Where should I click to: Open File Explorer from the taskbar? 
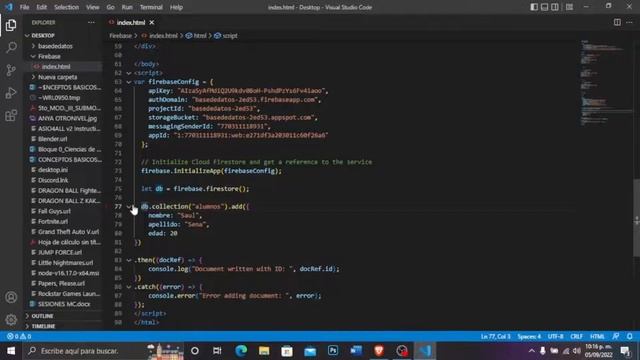point(264,351)
